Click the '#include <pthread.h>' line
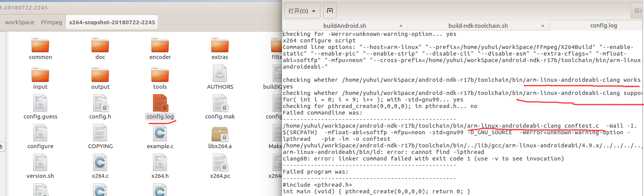644x196 pixels. click(x=318, y=185)
